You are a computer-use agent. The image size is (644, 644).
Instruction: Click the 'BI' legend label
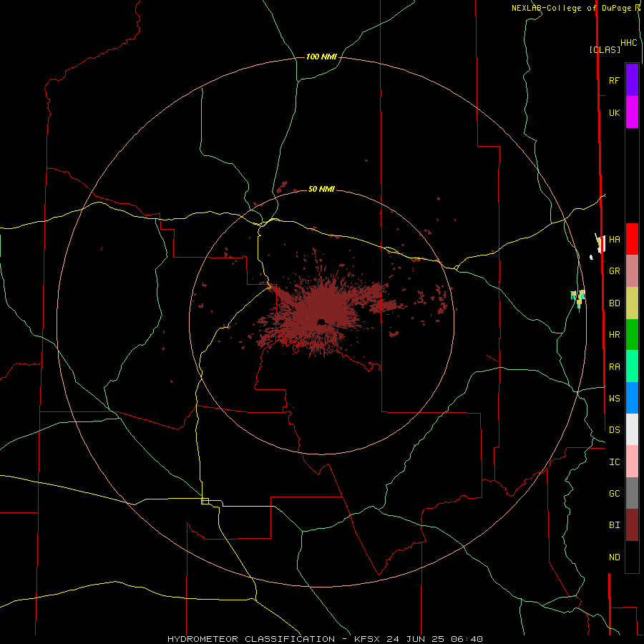(x=615, y=525)
